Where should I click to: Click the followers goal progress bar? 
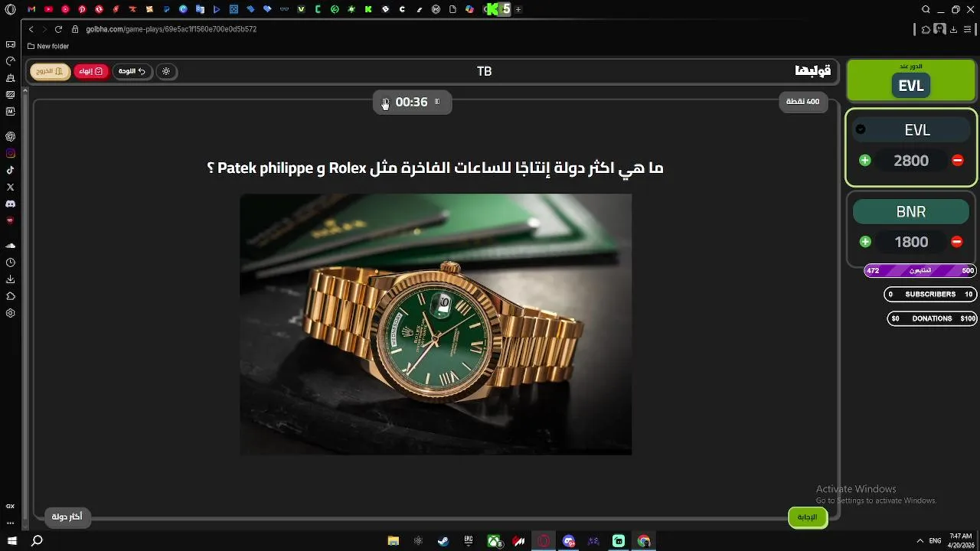point(920,270)
